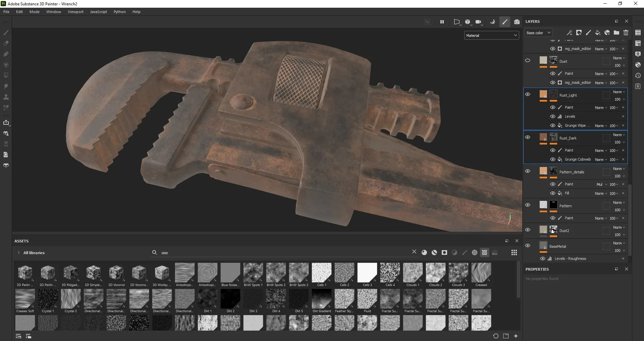
Task: Open the Mode menu
Action: tap(35, 12)
